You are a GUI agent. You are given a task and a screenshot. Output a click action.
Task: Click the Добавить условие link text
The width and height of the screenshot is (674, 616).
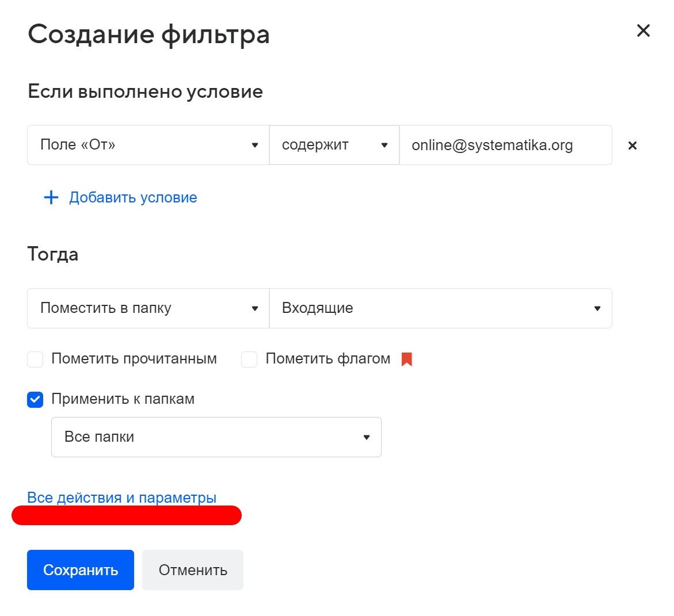133,198
